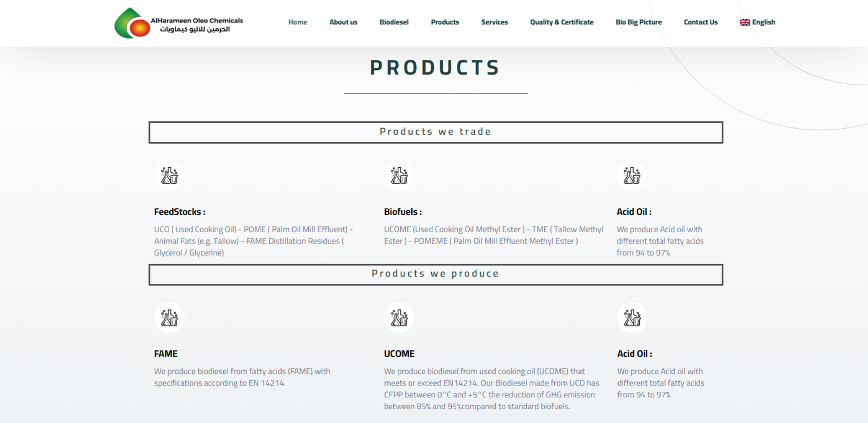Click the 'Products we trade' section banner
Screen dimensions: 868x423
click(435, 132)
